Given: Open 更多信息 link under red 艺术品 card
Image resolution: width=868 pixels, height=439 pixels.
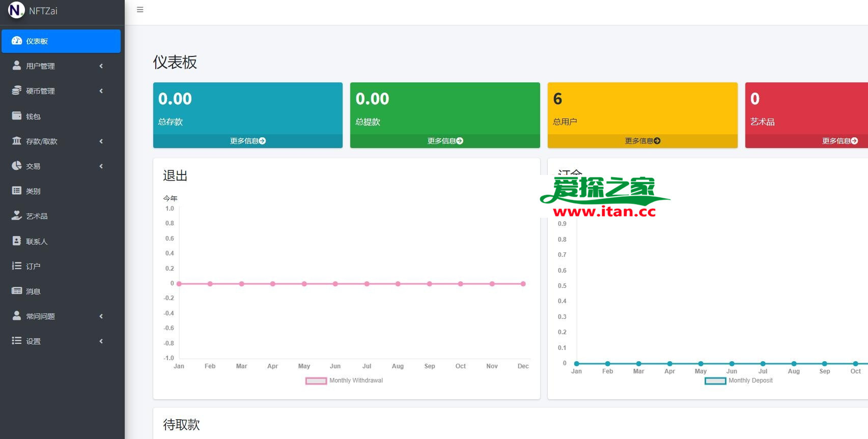Looking at the screenshot, I should (x=840, y=141).
